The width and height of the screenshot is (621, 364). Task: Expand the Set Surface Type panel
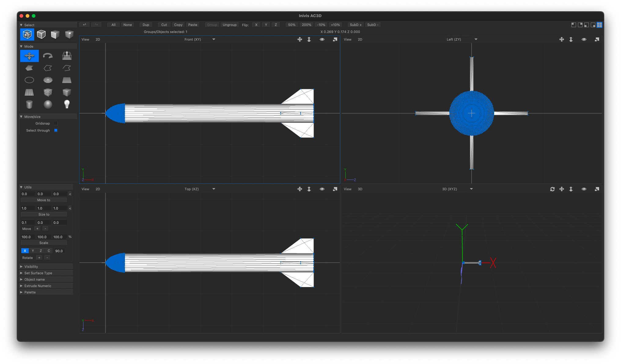pos(38,273)
